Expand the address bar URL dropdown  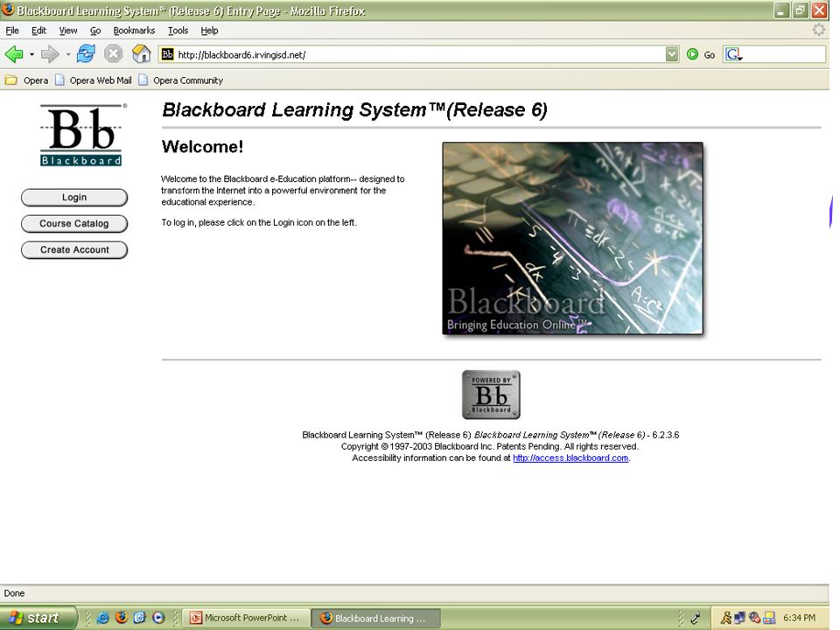click(672, 54)
